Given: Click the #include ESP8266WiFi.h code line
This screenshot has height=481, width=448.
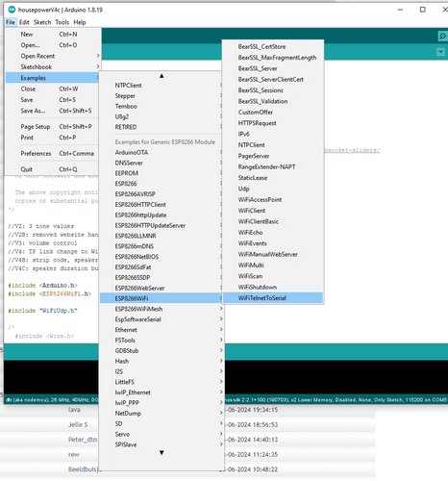Looking at the screenshot, I should (x=50, y=293).
